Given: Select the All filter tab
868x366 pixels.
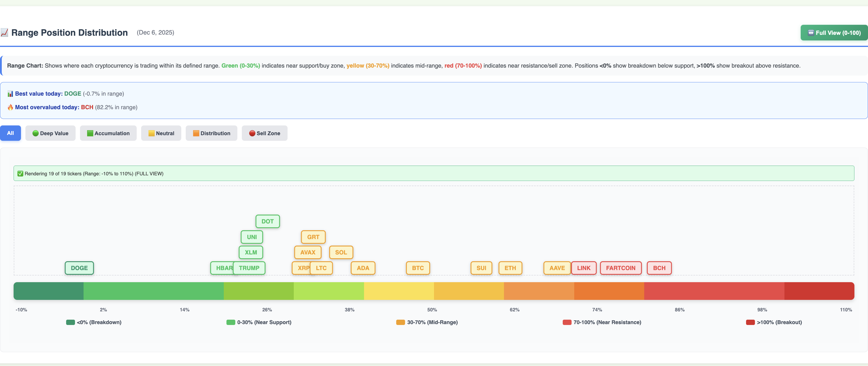Looking at the screenshot, I should tap(10, 133).
